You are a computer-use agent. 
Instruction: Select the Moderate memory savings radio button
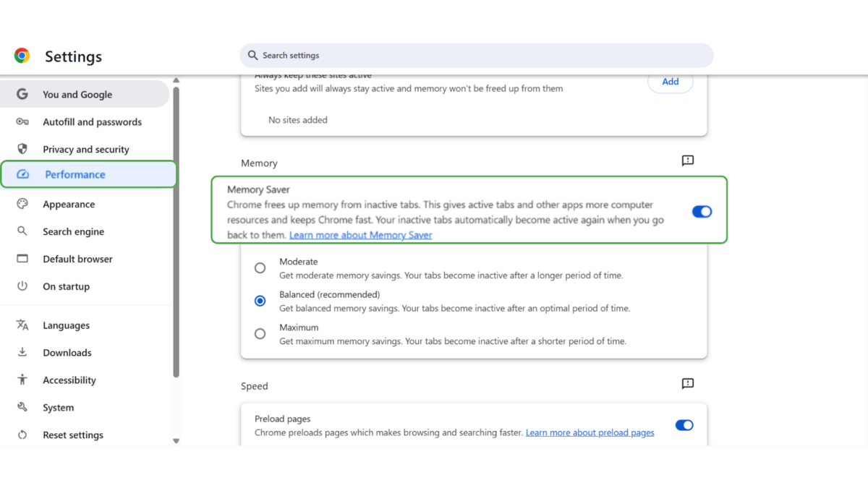[x=260, y=268]
